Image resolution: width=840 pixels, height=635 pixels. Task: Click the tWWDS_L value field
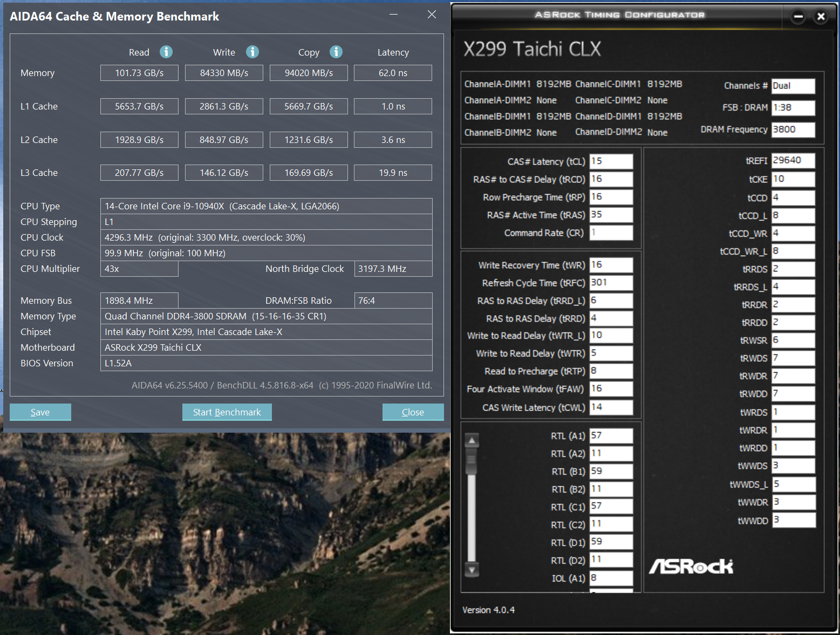pos(793,484)
